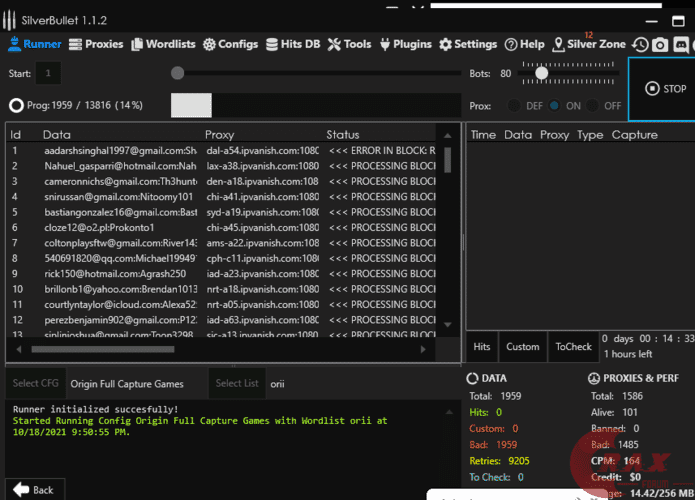Click the orii wordlist name
This screenshot has height=500, width=695.
click(x=277, y=384)
